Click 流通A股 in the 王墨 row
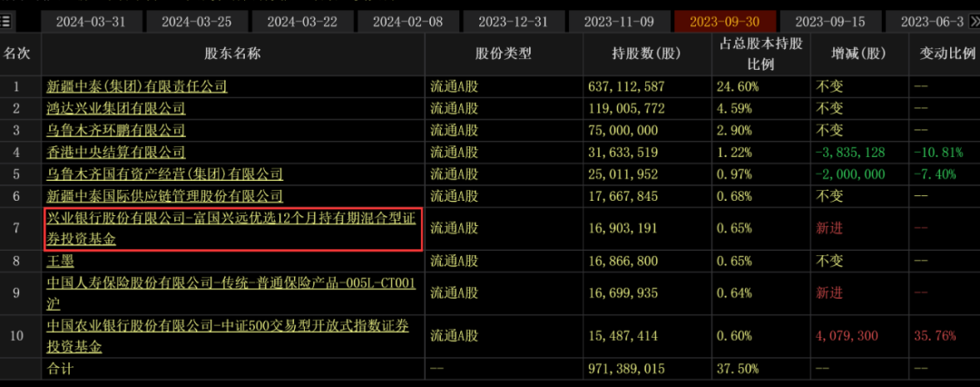Screen dimensions: 980x387 [455, 261]
